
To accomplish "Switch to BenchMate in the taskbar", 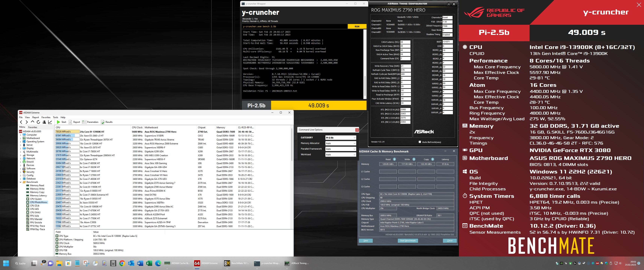I will (236, 263).
